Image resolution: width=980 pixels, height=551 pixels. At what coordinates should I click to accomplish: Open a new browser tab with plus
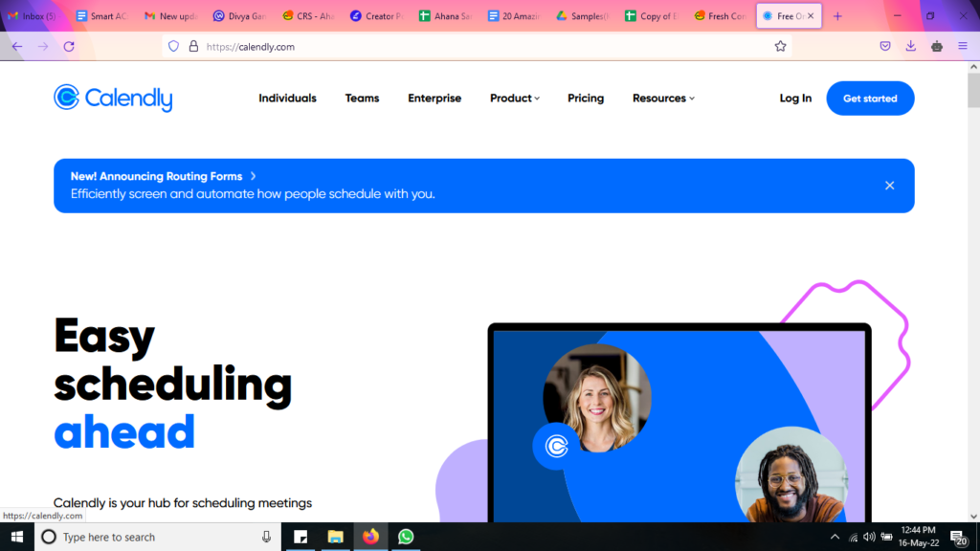tap(837, 16)
